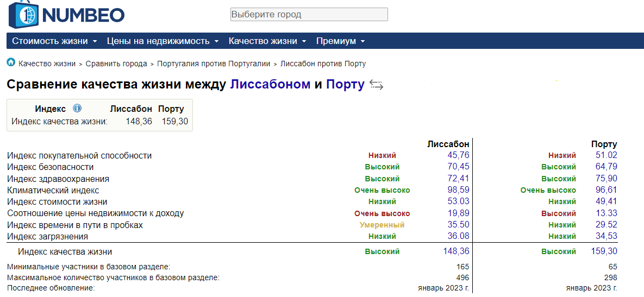Swap cities using the arrows icon
The width and height of the screenshot is (644, 297).
(x=376, y=85)
